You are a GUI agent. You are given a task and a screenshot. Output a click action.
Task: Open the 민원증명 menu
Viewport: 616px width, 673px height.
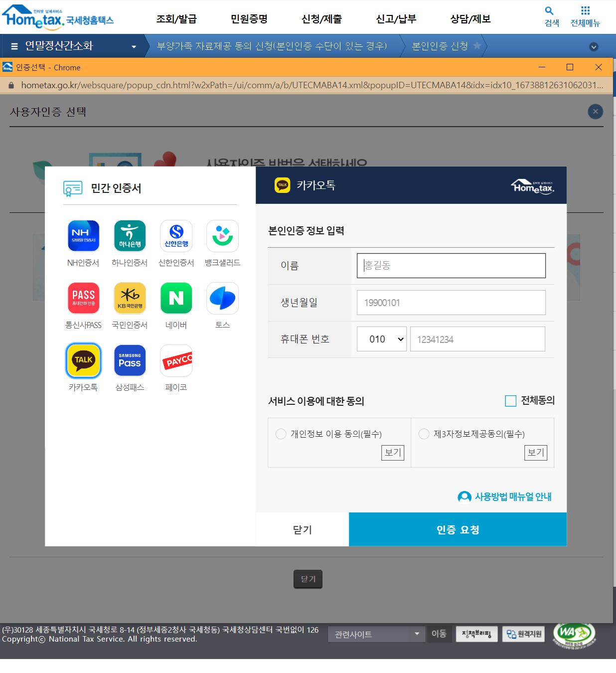[249, 19]
